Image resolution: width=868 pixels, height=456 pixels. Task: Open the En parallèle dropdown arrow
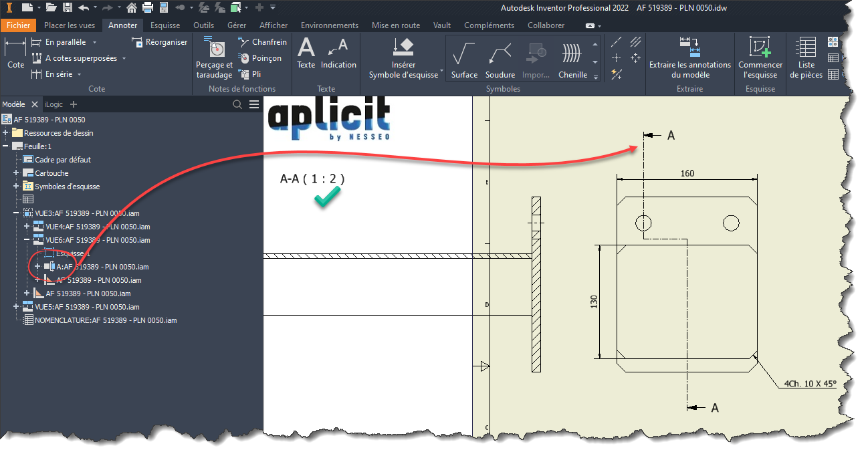tap(94, 42)
